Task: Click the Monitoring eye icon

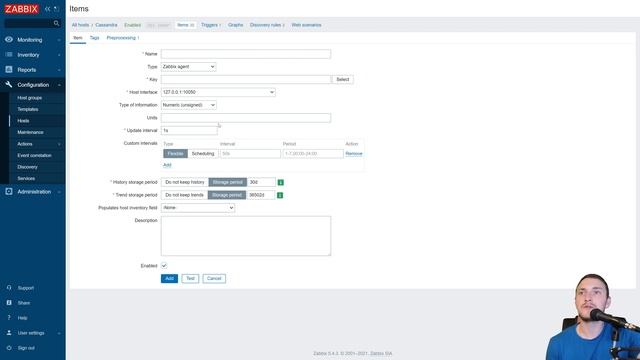Action: pyautogui.click(x=9, y=40)
